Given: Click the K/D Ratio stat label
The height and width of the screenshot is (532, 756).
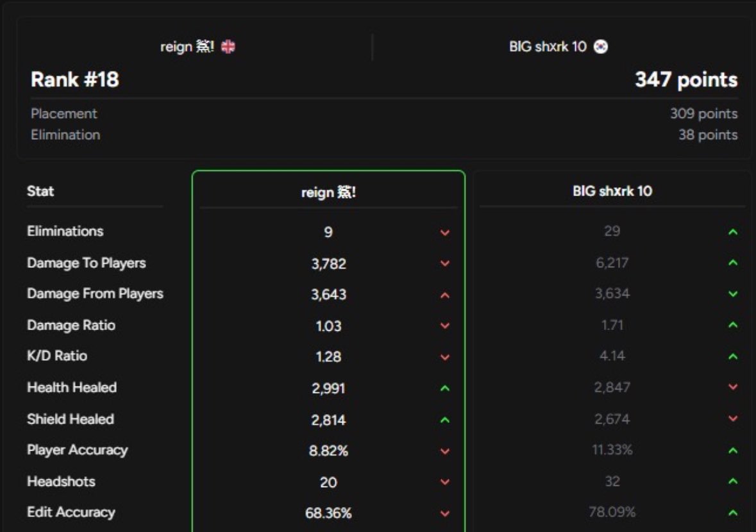Looking at the screenshot, I should click(57, 356).
